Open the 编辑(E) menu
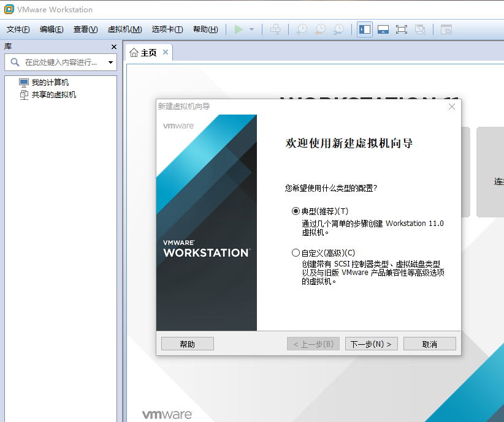The height and width of the screenshot is (422, 504). coord(52,29)
